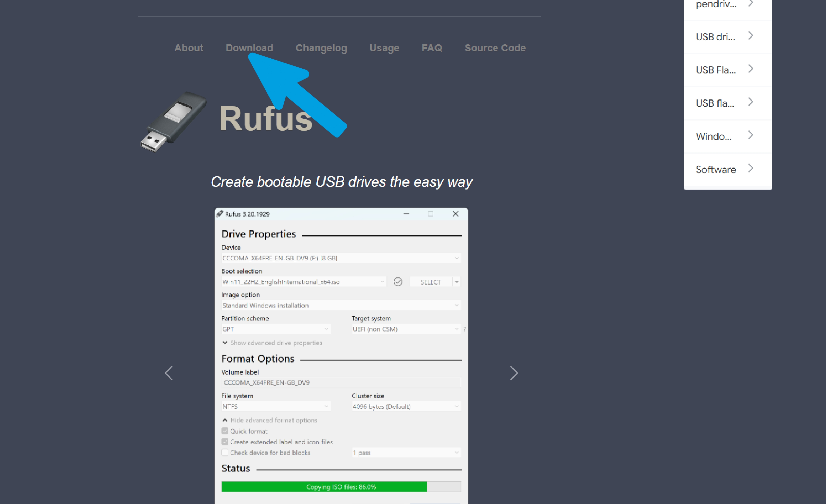Advance to next screenshot with right arrow
This screenshot has height=504, width=826.
pos(514,373)
